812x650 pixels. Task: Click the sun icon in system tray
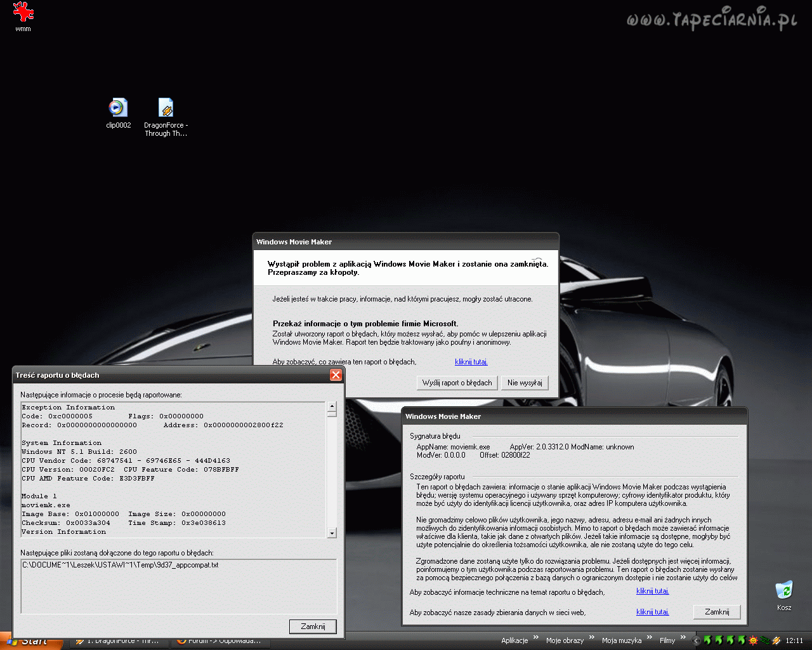pos(753,640)
